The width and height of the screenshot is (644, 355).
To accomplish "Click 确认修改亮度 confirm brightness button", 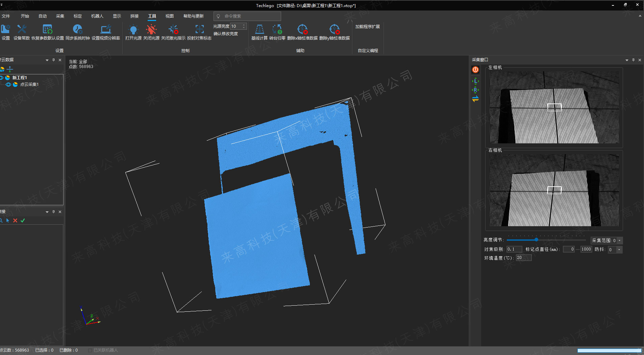I will 225,34.
